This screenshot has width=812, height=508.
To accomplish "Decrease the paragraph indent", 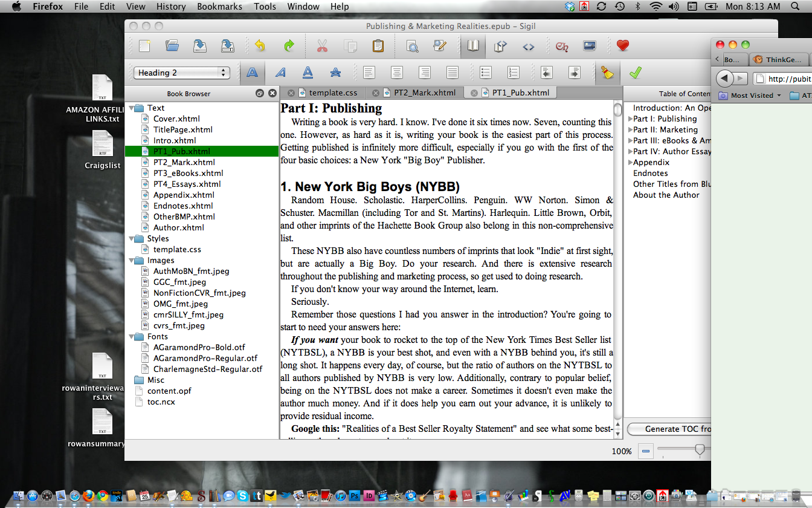I will pos(547,73).
